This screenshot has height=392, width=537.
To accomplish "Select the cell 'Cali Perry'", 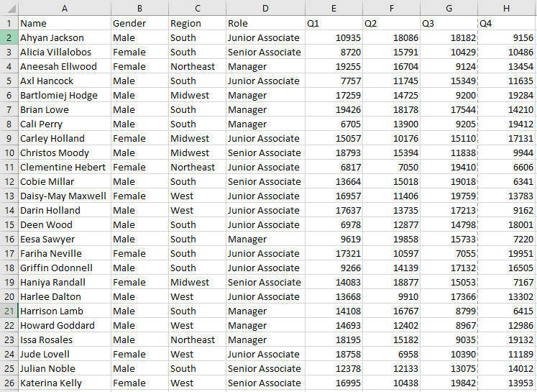I will point(65,124).
